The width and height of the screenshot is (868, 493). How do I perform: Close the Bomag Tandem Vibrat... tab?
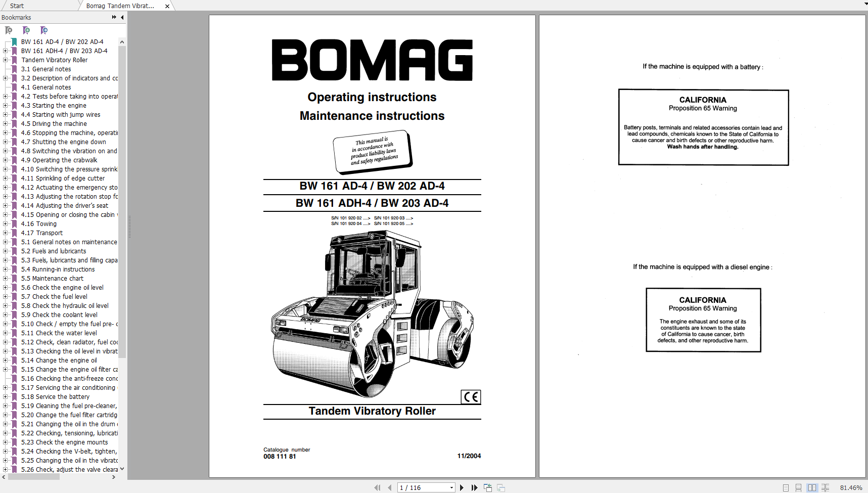coord(167,6)
